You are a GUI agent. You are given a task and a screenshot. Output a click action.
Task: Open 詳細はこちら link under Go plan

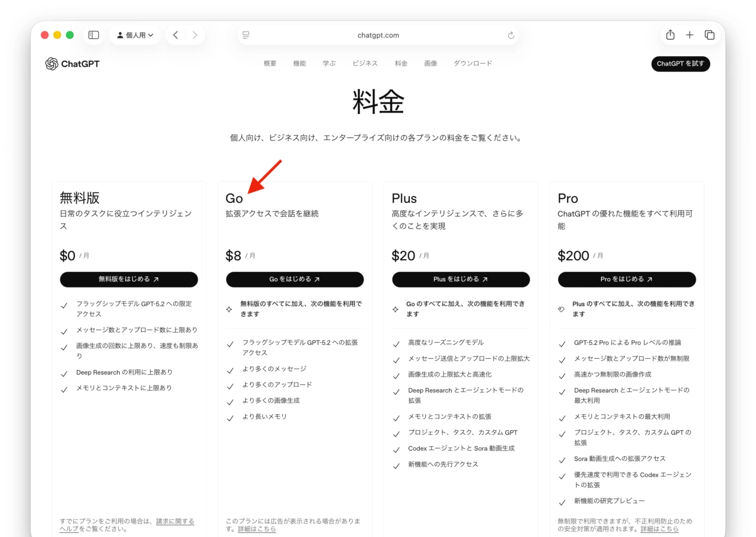(x=257, y=529)
